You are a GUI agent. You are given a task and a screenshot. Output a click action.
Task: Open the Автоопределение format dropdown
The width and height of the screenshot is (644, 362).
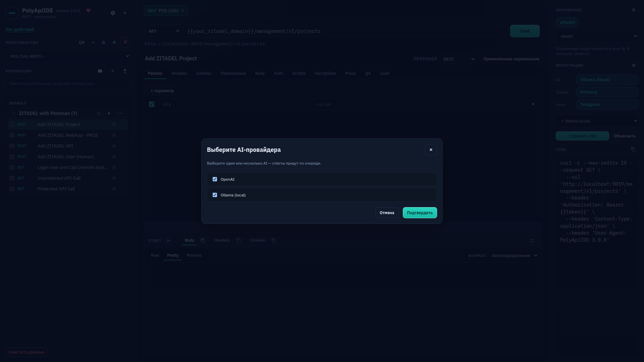click(513, 255)
